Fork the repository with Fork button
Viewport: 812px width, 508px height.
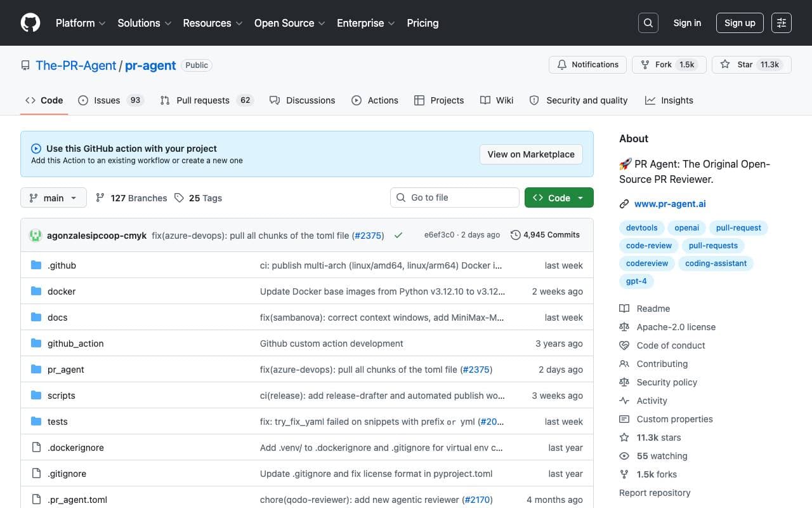669,65
